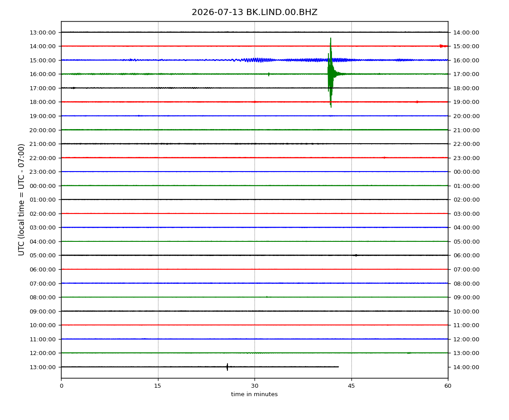Click the small green blip on 16:00:00 trace
Viewport: 509px width, 420px height.
click(x=269, y=74)
